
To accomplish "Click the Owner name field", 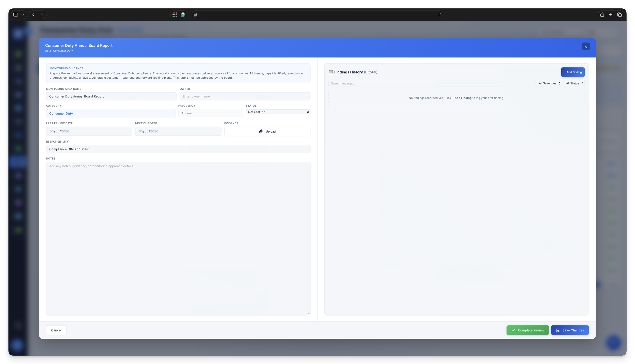I will [x=245, y=96].
